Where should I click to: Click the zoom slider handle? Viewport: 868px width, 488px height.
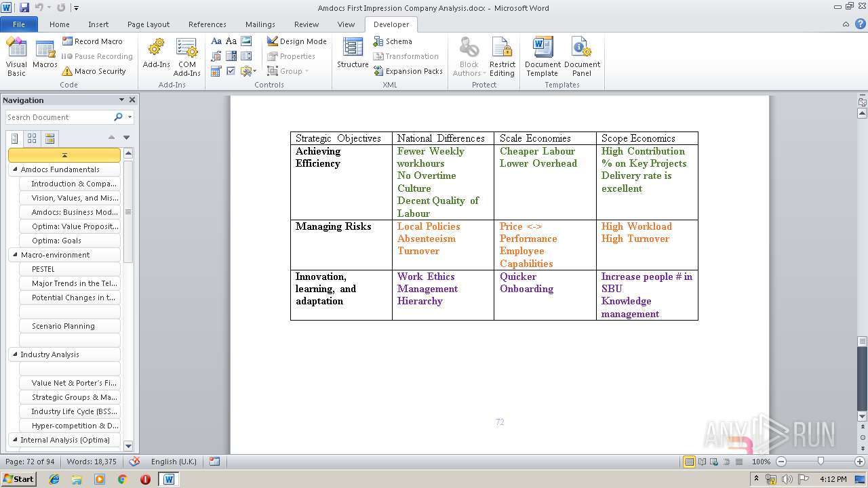click(821, 462)
